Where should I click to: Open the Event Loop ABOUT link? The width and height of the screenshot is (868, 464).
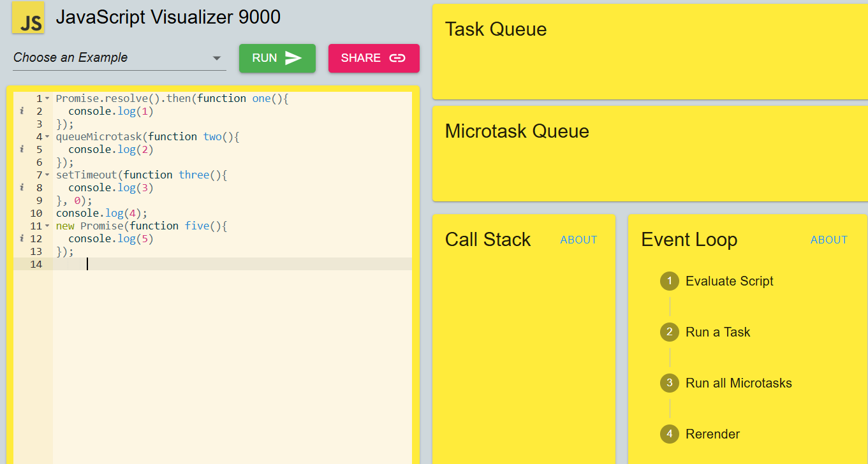pos(828,240)
